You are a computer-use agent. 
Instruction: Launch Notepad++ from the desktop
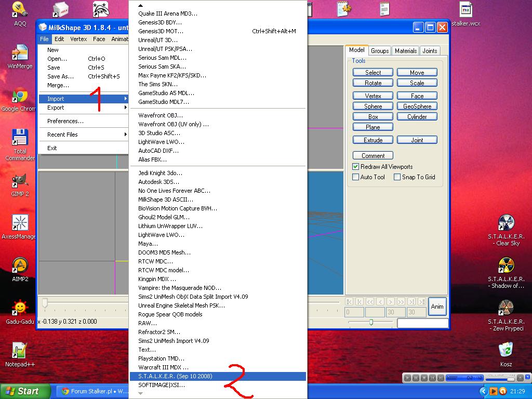point(20,355)
